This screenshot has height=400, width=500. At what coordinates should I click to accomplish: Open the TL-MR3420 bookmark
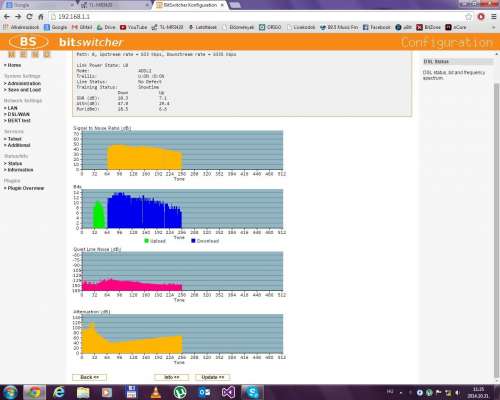coord(167,27)
